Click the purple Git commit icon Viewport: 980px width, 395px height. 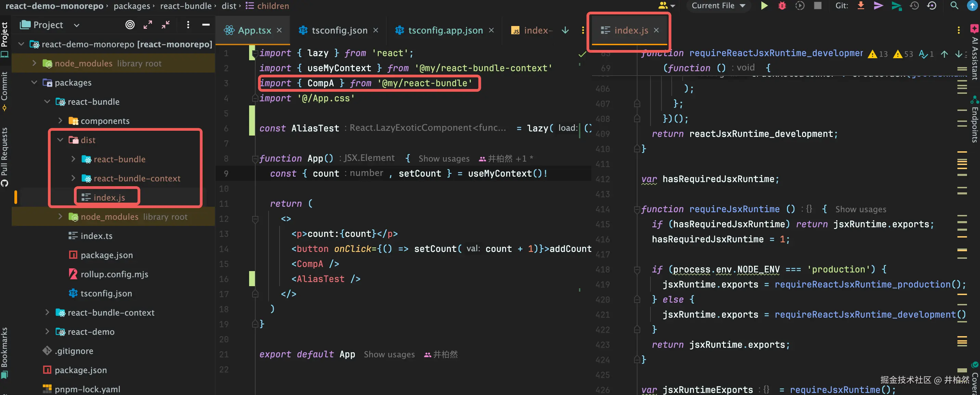point(878,6)
